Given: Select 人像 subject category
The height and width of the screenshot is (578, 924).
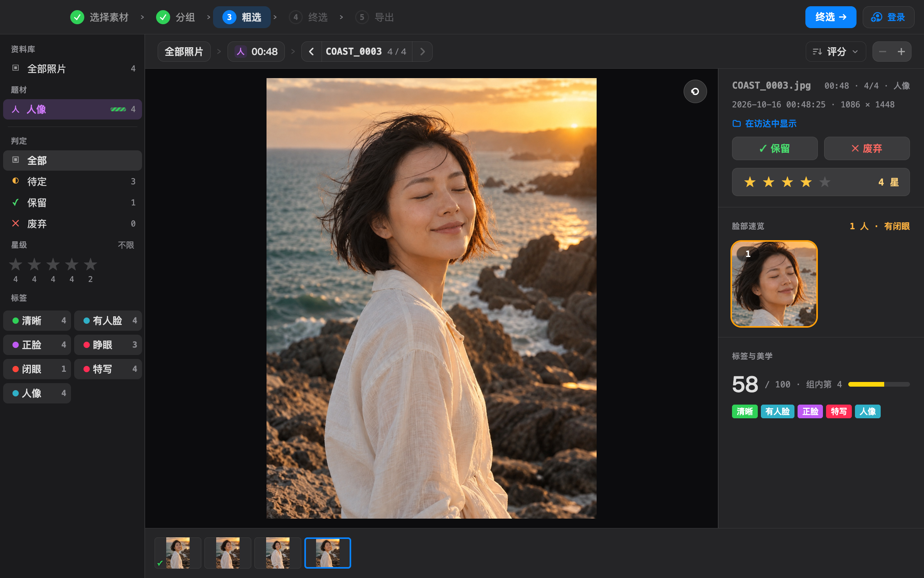Looking at the screenshot, I should tap(73, 109).
